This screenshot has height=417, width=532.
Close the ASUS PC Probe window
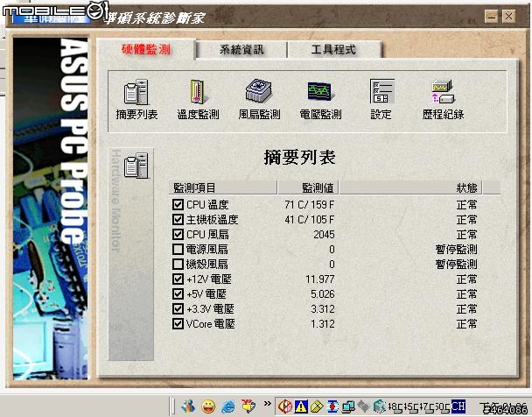coord(508,17)
